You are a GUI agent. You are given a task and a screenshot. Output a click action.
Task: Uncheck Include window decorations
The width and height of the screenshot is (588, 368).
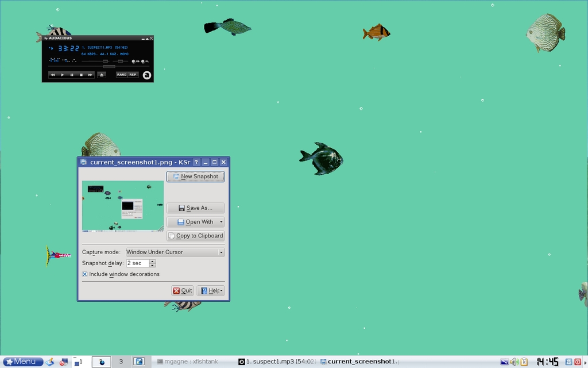coord(85,274)
